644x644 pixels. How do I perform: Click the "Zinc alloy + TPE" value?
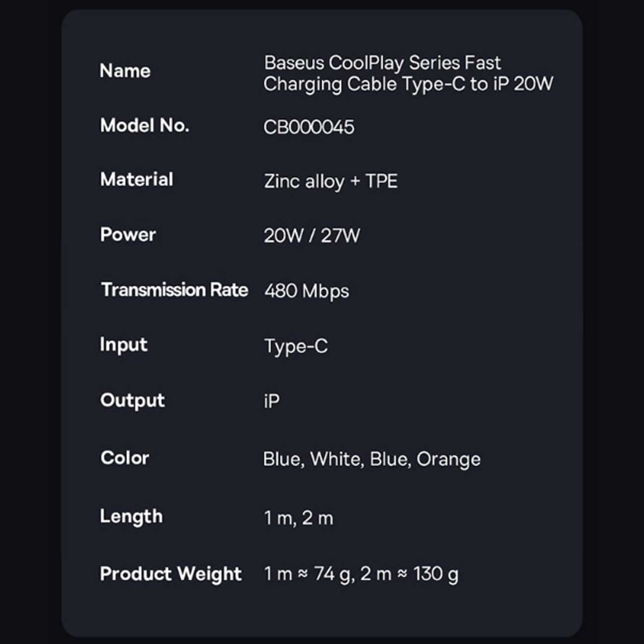point(330,181)
